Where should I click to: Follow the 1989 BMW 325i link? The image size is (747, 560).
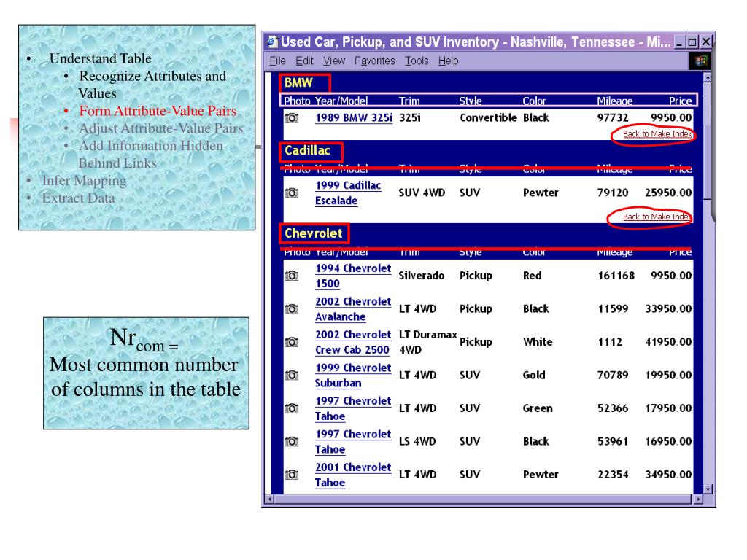(x=354, y=117)
